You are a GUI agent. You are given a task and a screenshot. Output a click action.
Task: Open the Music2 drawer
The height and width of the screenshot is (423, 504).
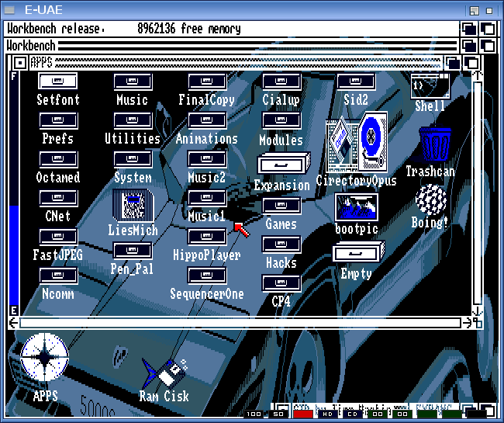click(x=207, y=160)
